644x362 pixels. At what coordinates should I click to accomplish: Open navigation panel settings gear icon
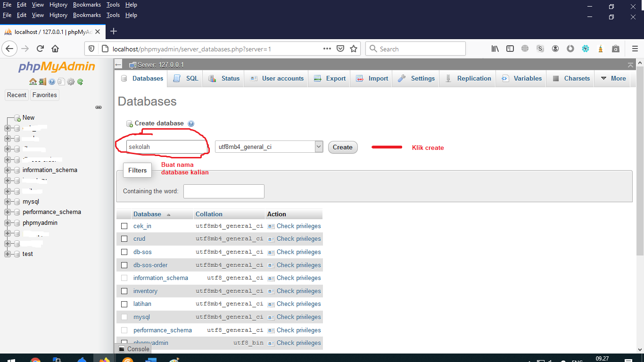click(x=71, y=81)
